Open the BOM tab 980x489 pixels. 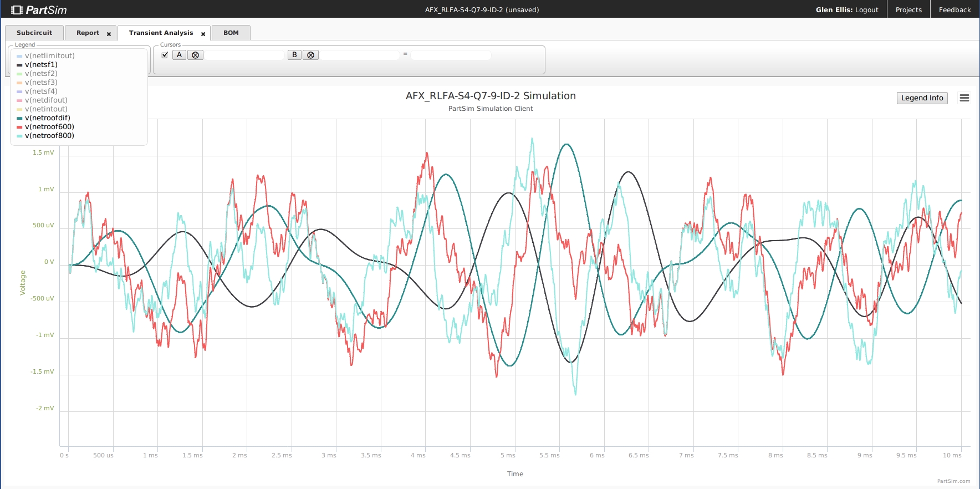[231, 33]
